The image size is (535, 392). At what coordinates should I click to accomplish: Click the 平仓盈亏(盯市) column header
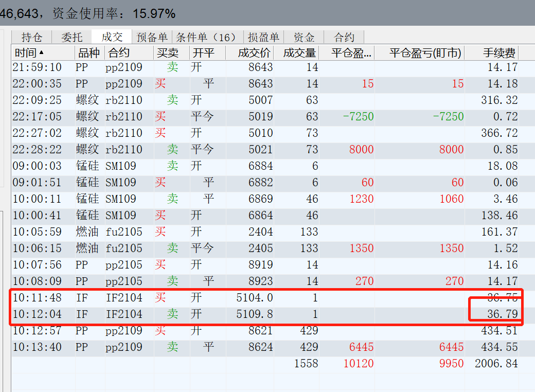[x=425, y=52]
